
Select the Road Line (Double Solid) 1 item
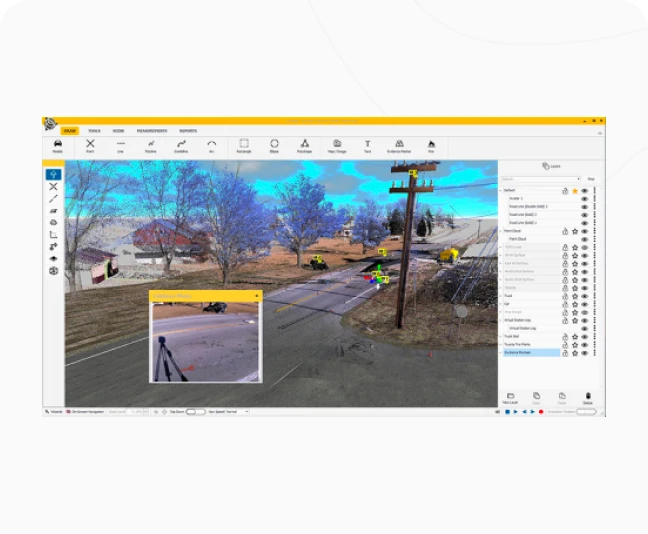pyautogui.click(x=528, y=206)
